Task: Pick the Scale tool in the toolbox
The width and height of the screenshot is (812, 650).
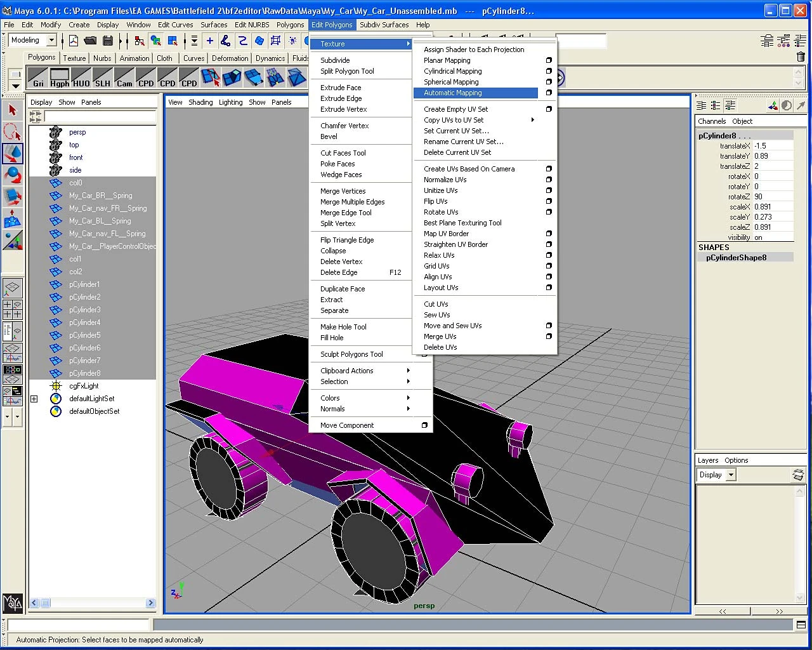Action: click(x=13, y=197)
